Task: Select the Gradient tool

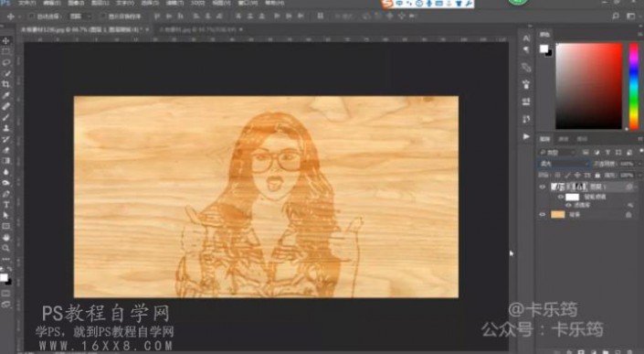Action: 6,161
